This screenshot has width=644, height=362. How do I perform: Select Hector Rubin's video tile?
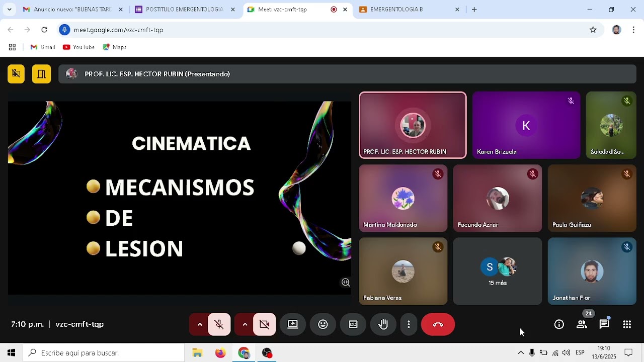(x=413, y=125)
